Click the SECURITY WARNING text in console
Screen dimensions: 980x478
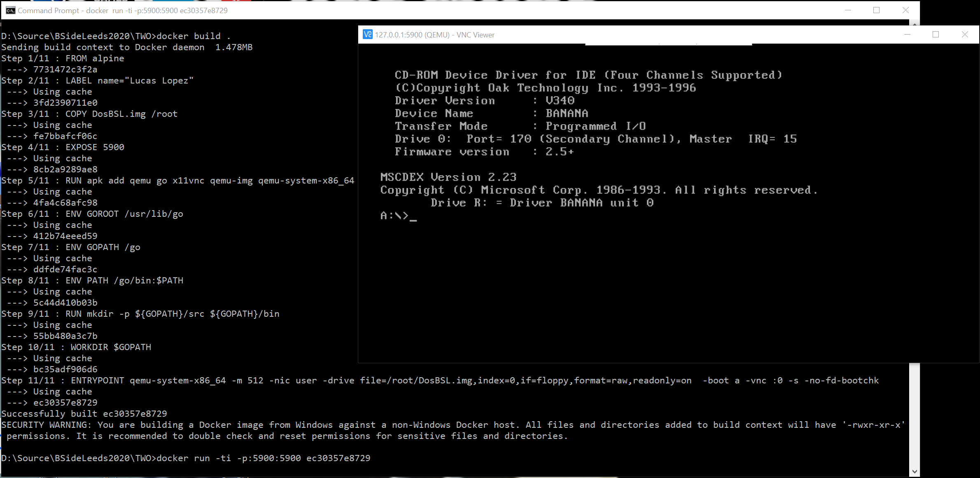(x=45, y=425)
